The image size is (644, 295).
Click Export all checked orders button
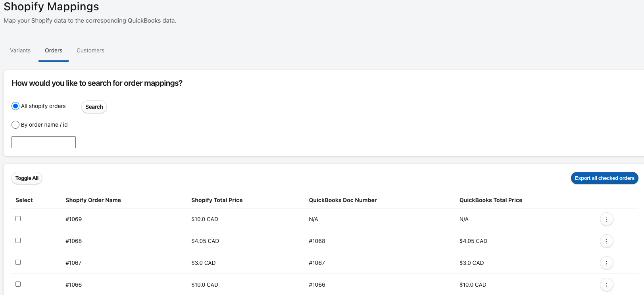click(604, 178)
